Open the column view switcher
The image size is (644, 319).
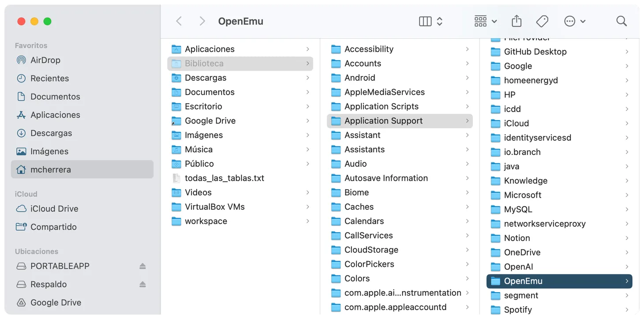(431, 21)
